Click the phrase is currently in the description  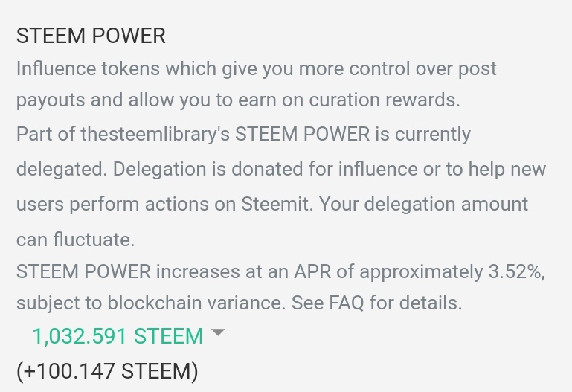[x=422, y=134]
